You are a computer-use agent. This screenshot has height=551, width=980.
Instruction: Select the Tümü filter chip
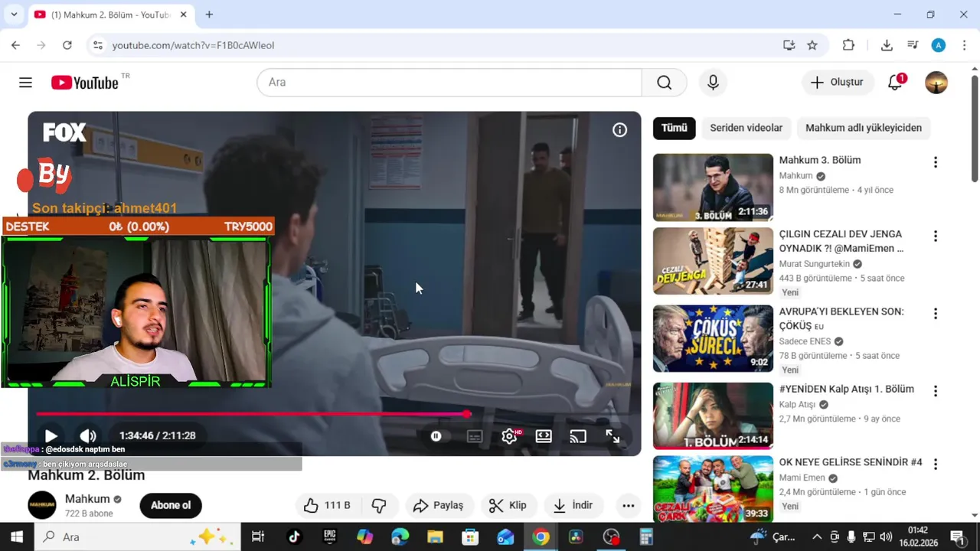[x=675, y=128]
